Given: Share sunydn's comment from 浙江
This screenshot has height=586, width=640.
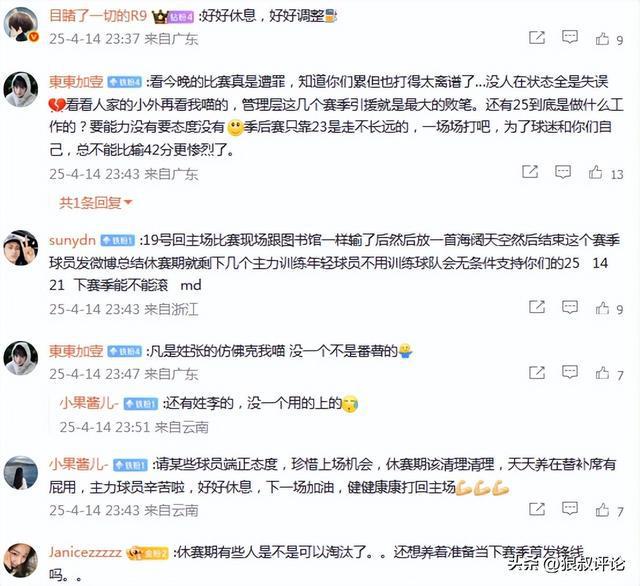Looking at the screenshot, I should tap(537, 307).
